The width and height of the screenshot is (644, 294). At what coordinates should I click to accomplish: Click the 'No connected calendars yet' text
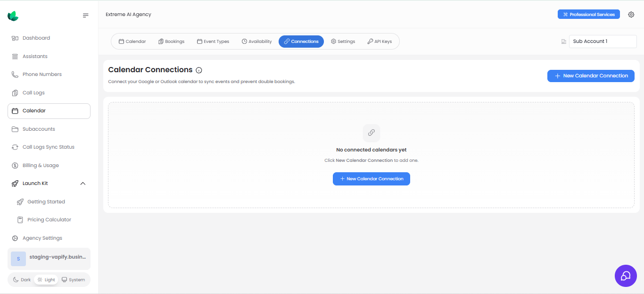(x=372, y=150)
